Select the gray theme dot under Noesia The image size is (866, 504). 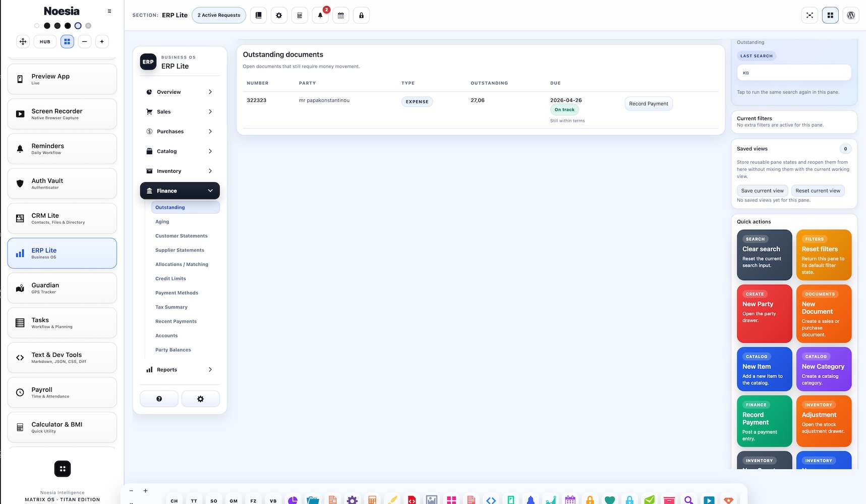pyautogui.click(x=88, y=26)
